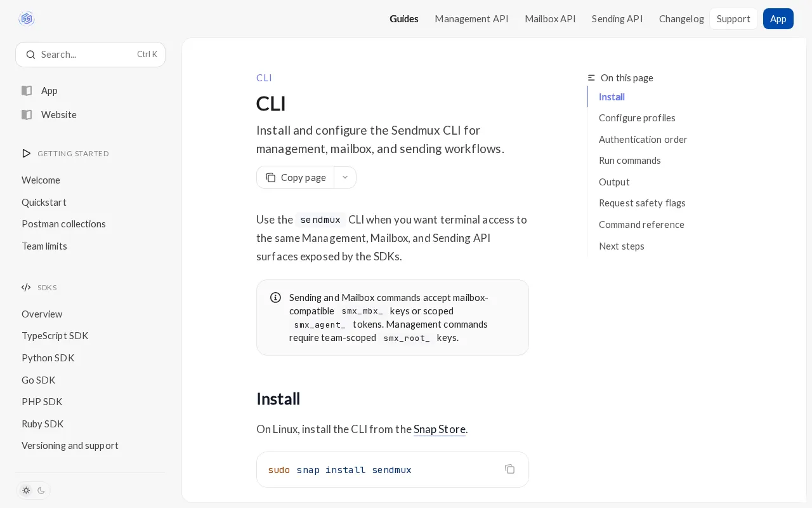
Task: Open the Copy page dropdown arrow
Action: [x=345, y=178]
